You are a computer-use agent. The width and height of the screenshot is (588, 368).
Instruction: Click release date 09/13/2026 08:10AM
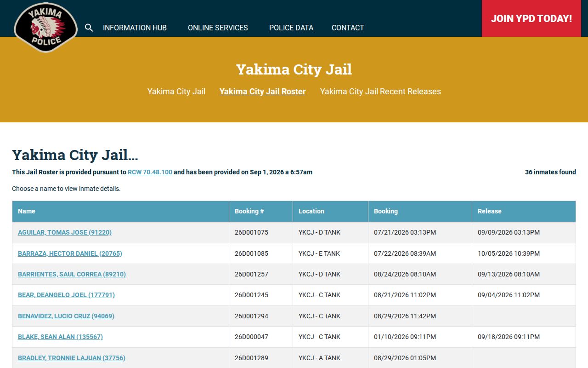(509, 274)
